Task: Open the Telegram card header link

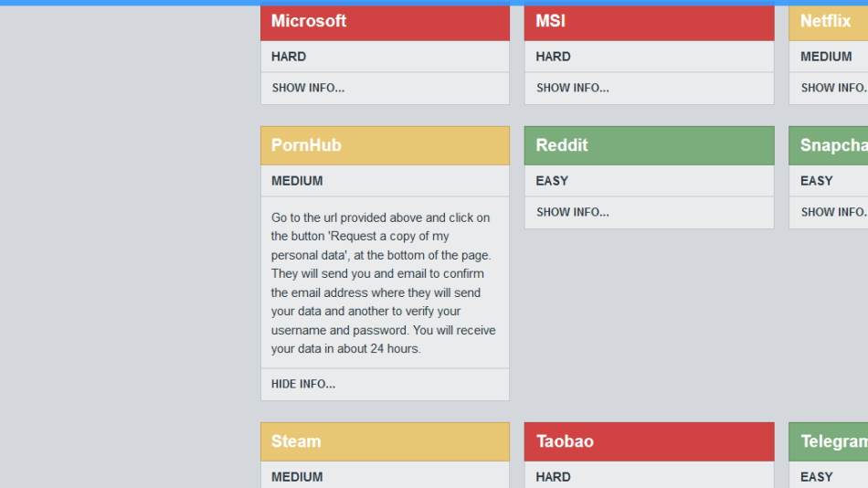Action: point(833,441)
